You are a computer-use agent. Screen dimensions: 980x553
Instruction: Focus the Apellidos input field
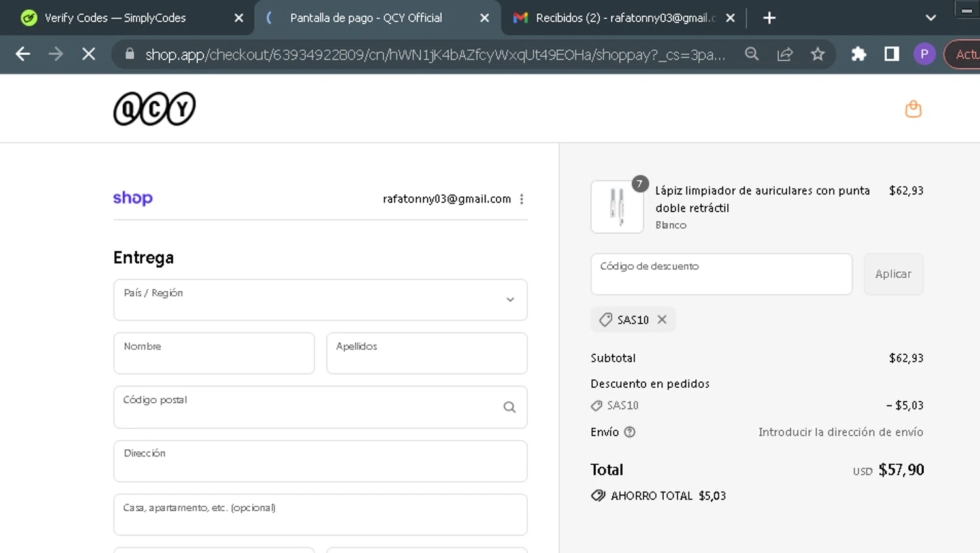pos(427,353)
